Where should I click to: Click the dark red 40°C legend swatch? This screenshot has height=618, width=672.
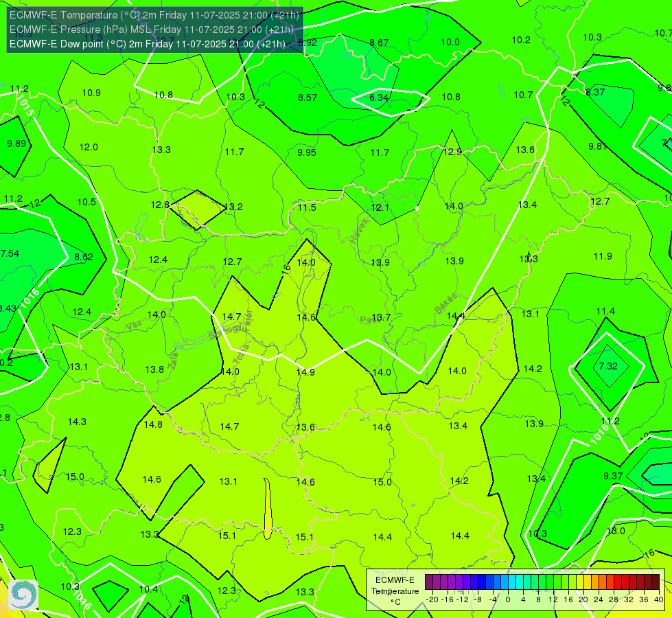[656, 582]
